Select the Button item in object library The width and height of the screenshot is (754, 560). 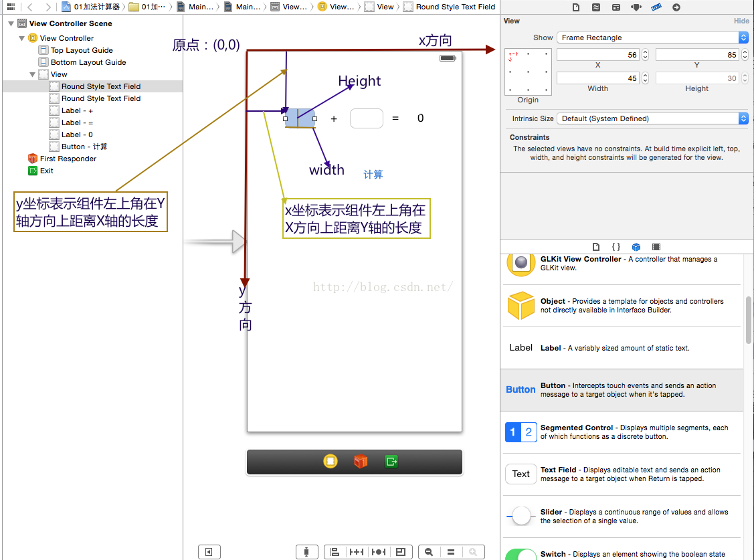pos(622,390)
